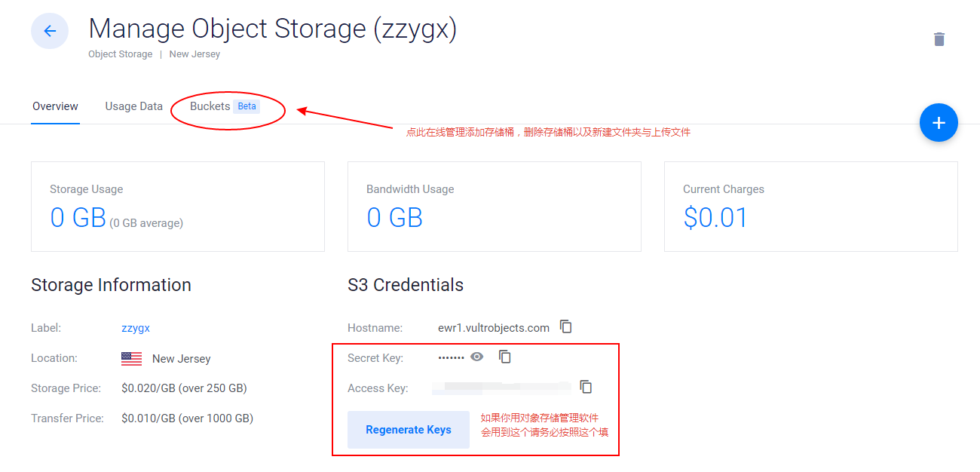Click the masked Secret Key dots

452,357
